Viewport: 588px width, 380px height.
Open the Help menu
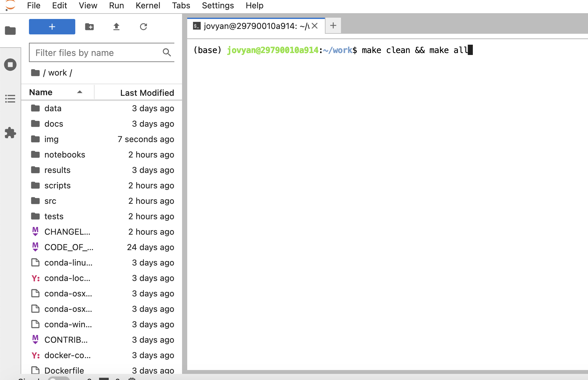coord(254,5)
